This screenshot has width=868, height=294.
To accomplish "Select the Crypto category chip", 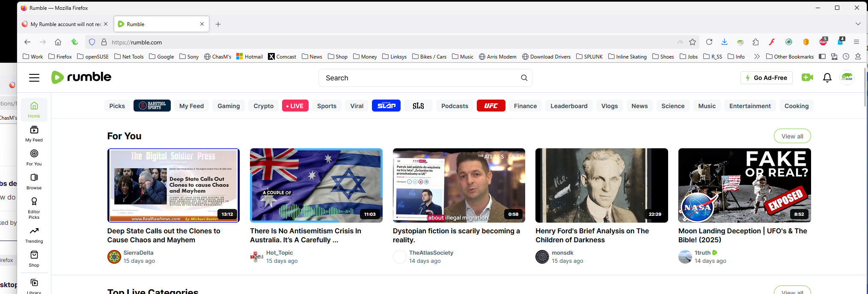I will (x=264, y=106).
